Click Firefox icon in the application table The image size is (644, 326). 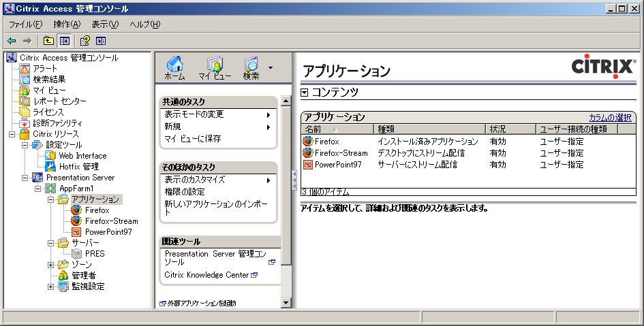point(307,142)
